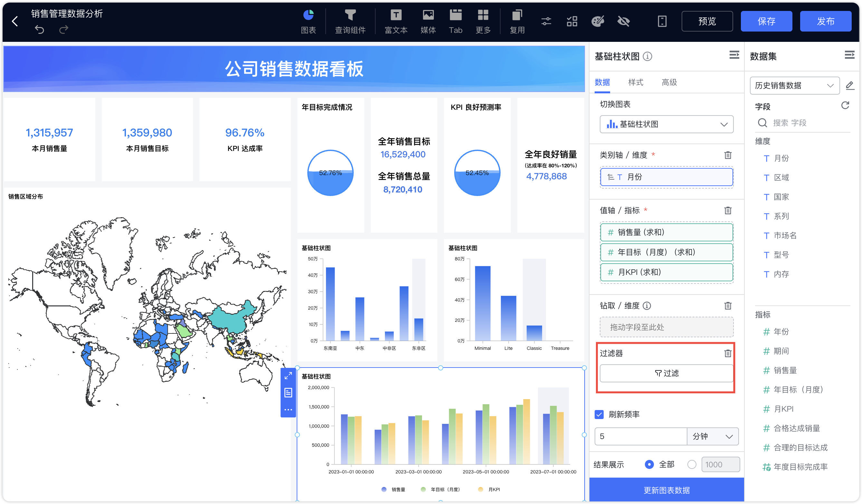Delete fields from 类别轴 / 维度
Image resolution: width=862 pixels, height=504 pixels.
pyautogui.click(x=728, y=155)
